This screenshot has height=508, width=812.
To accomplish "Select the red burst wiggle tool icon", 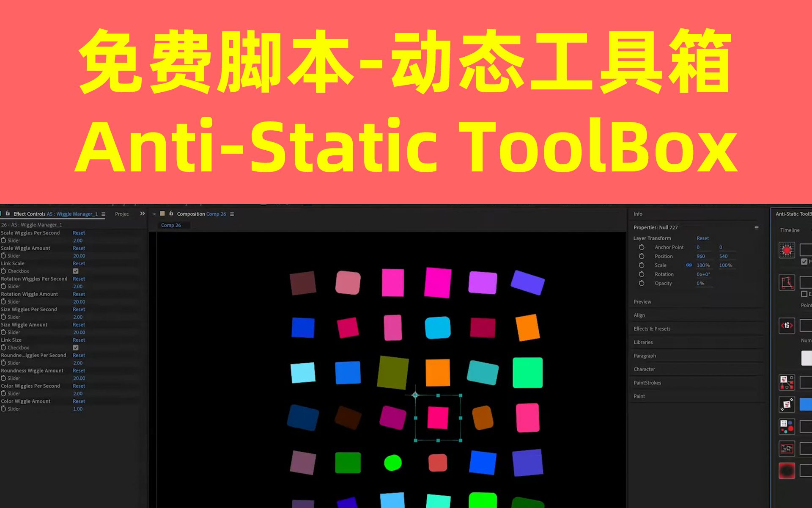I will click(787, 250).
